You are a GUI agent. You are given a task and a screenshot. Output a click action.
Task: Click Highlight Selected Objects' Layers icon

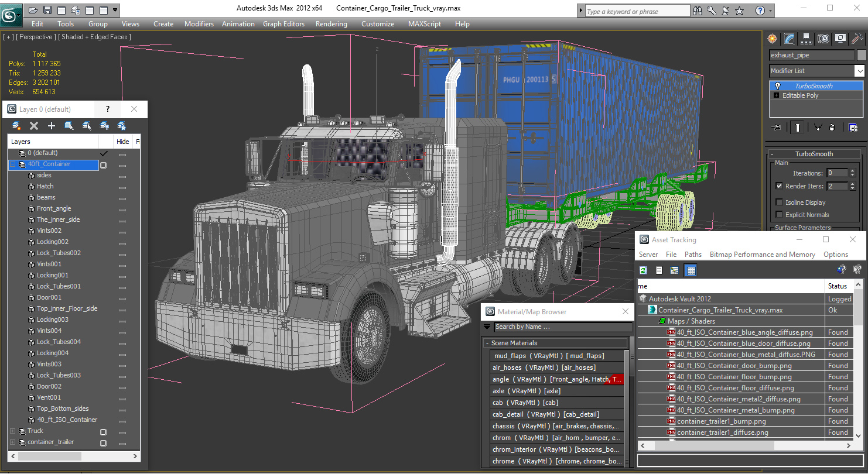[87, 126]
